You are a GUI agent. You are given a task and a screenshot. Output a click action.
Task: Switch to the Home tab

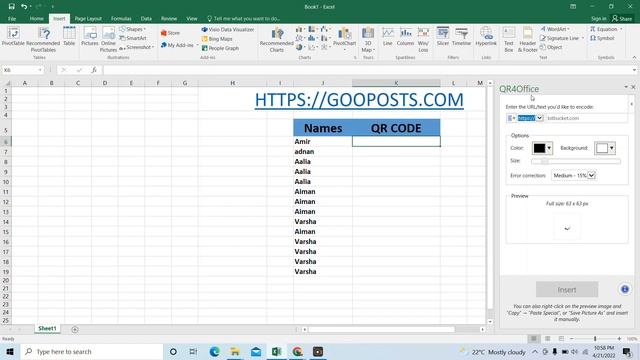pos(36,18)
